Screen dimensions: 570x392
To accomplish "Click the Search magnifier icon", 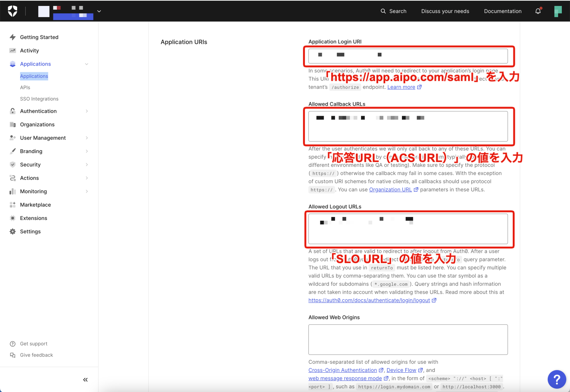I will 383,11.
